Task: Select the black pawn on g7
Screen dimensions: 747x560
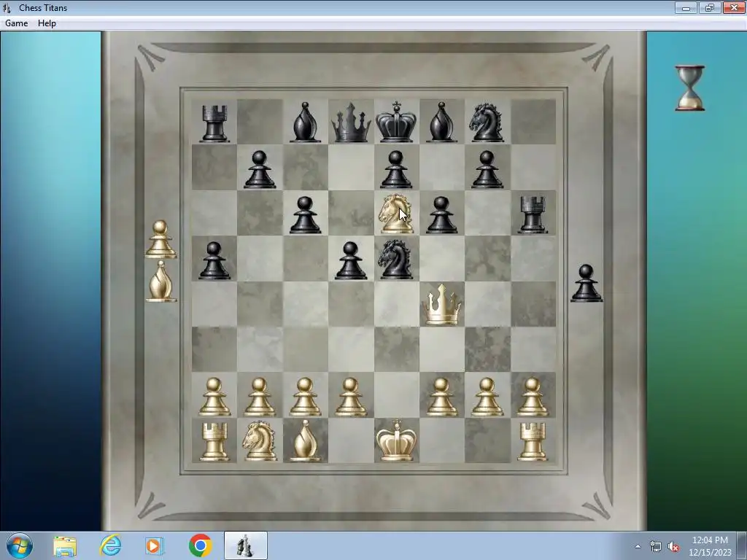Action: (x=487, y=169)
